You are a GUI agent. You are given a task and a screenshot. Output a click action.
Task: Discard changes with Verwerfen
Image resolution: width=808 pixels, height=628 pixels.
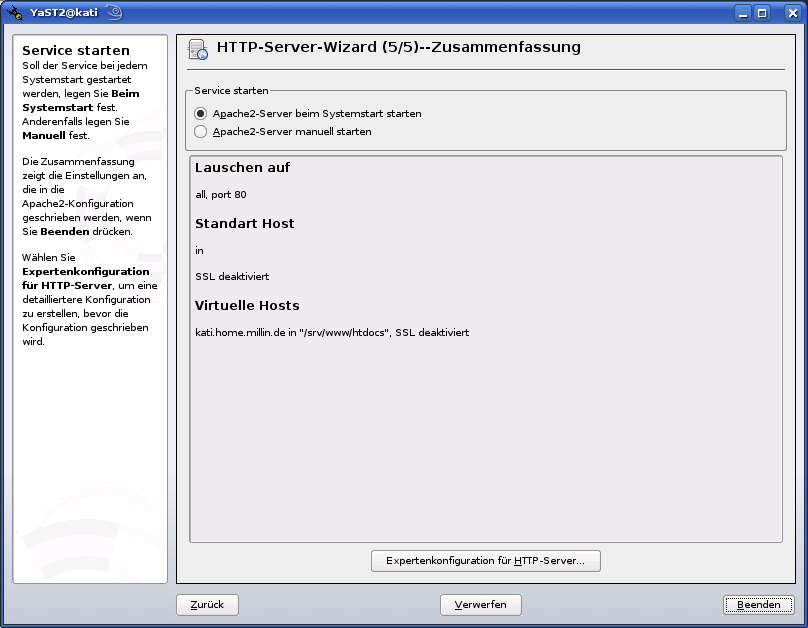[480, 605]
